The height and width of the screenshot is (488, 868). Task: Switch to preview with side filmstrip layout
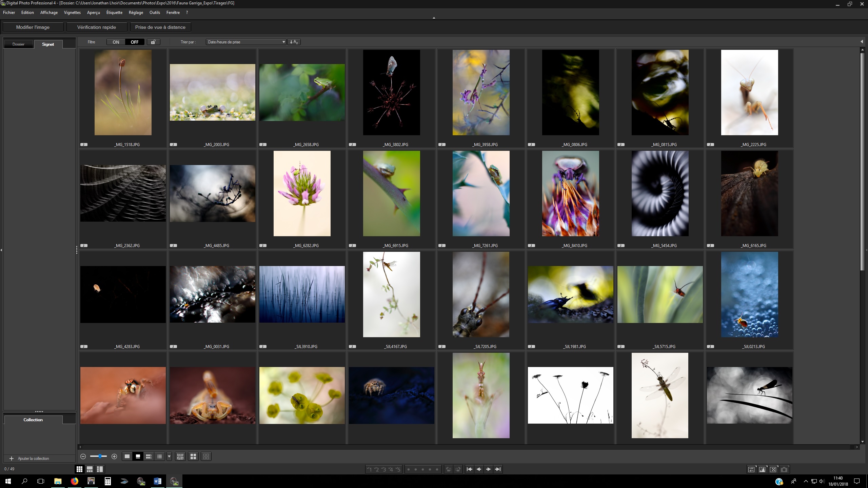click(100, 469)
